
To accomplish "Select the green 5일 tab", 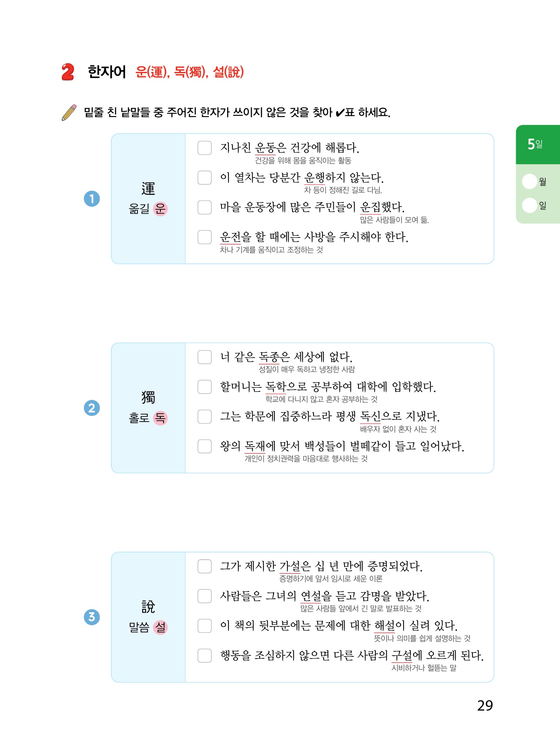I will pos(537,144).
